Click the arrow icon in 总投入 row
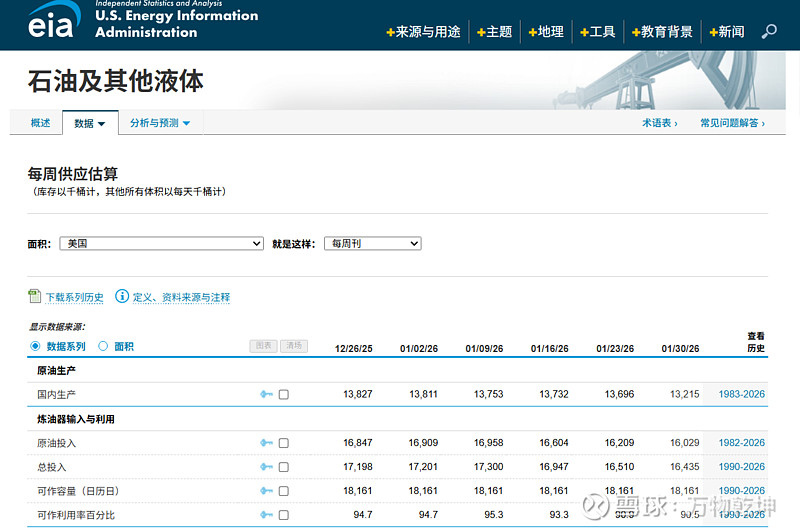800x531 pixels. click(266, 467)
